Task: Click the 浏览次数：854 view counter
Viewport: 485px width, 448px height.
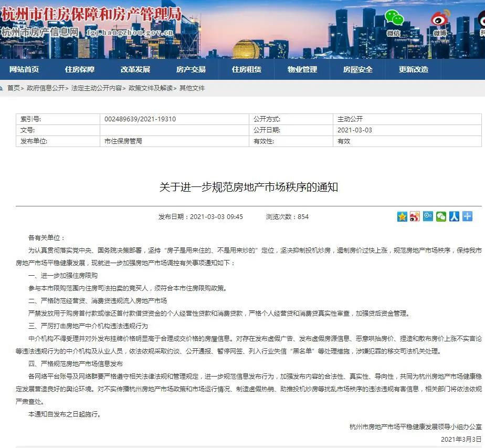Action: pyautogui.click(x=287, y=217)
